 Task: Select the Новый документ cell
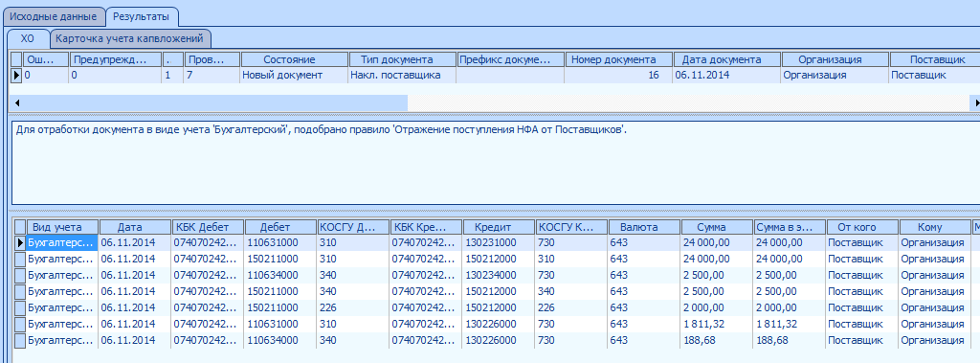tap(293, 75)
